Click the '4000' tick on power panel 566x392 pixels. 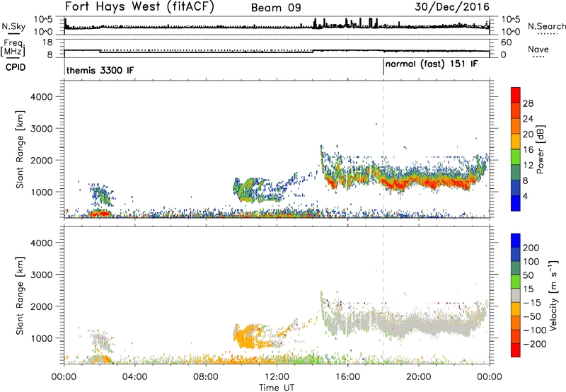pos(41,97)
